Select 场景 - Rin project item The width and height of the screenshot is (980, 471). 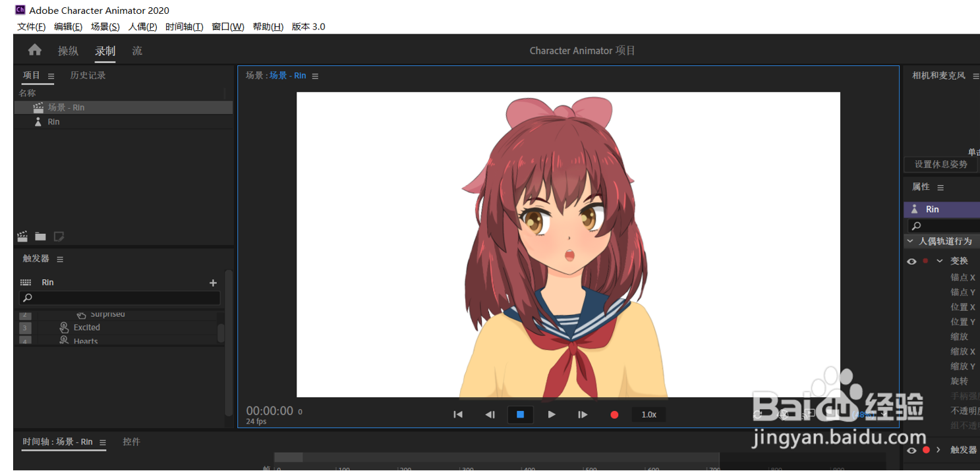pos(123,107)
